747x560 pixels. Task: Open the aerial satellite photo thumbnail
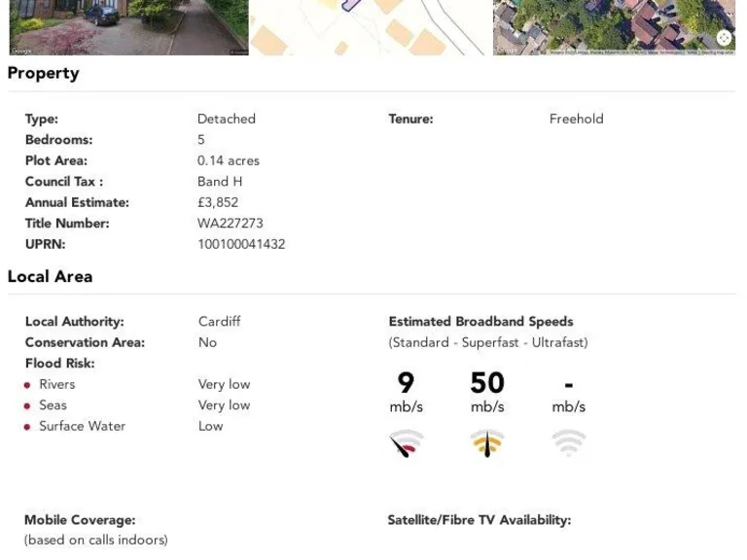(x=613, y=27)
